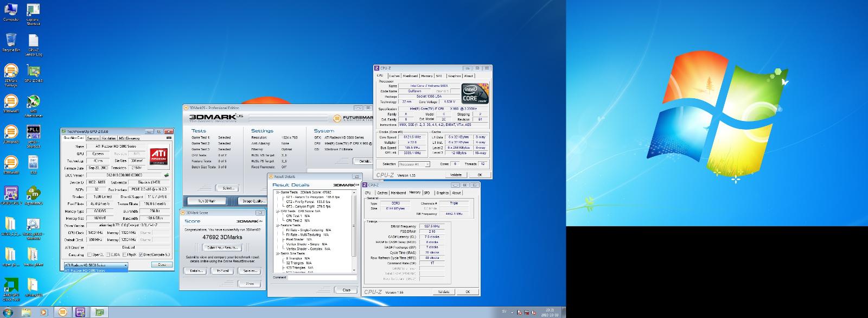
Task: Toggle the OpenCL checkbox in GPU-Z
Action: (x=88, y=255)
